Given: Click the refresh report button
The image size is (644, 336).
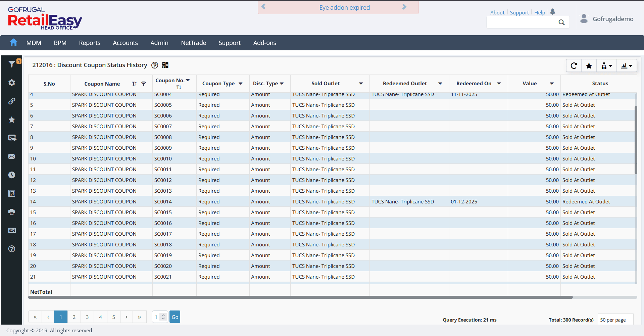Looking at the screenshot, I should pos(574,66).
